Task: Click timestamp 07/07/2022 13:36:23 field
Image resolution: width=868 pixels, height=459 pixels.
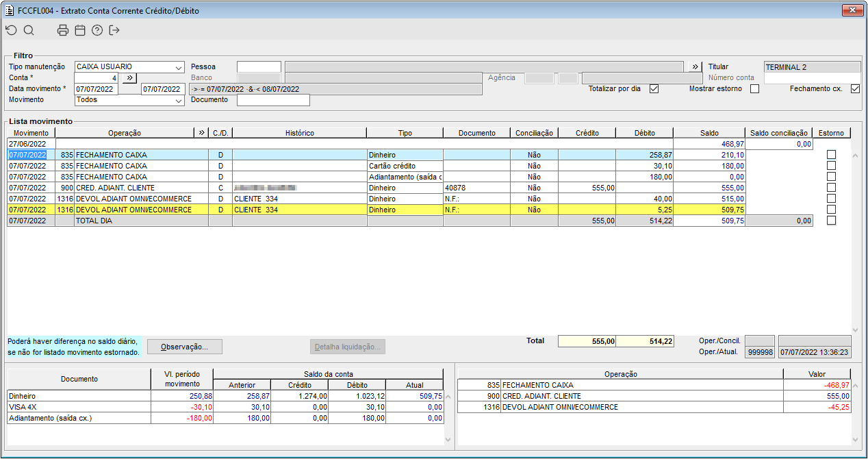Action: 815,352
